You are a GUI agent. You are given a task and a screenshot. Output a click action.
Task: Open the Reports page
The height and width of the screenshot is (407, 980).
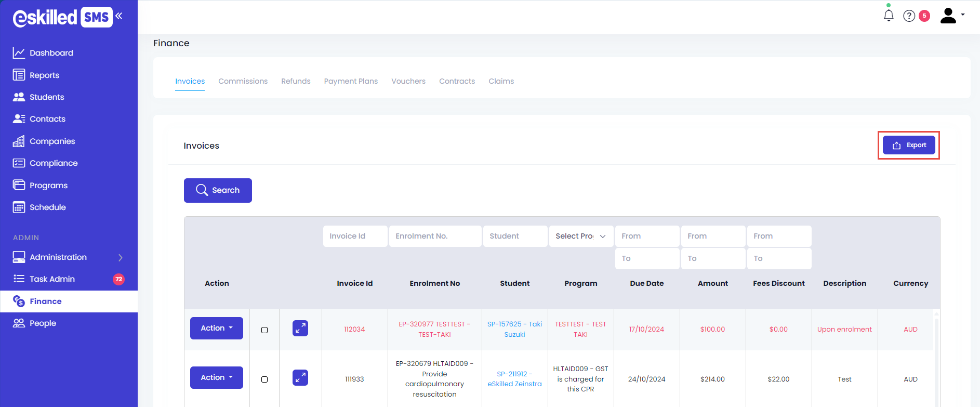44,75
